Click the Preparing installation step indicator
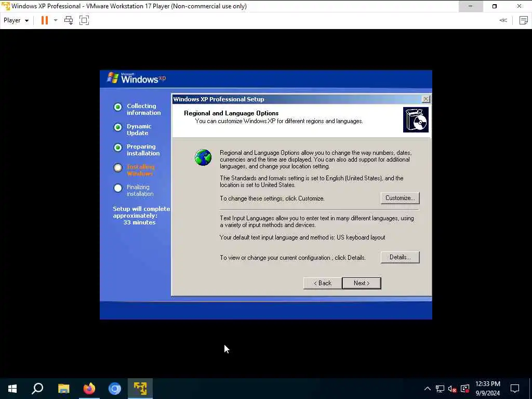The image size is (532, 399). pos(118,148)
